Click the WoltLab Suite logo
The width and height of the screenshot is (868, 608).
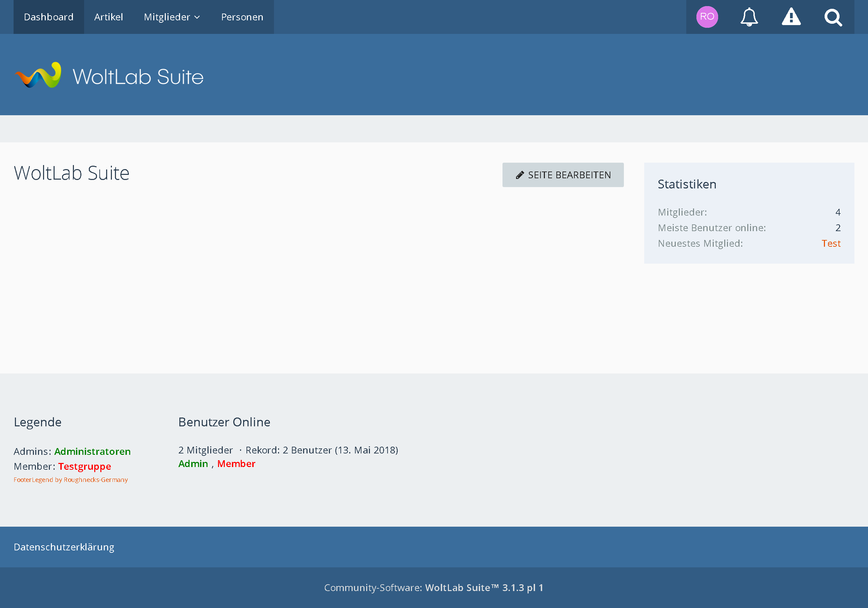(109, 75)
